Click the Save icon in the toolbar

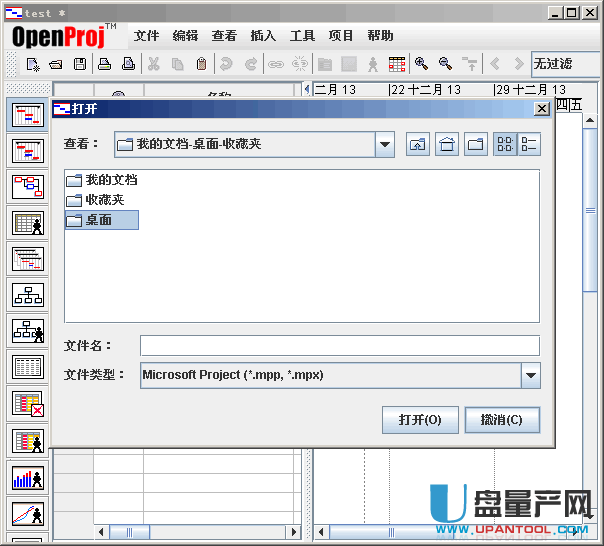(79, 64)
